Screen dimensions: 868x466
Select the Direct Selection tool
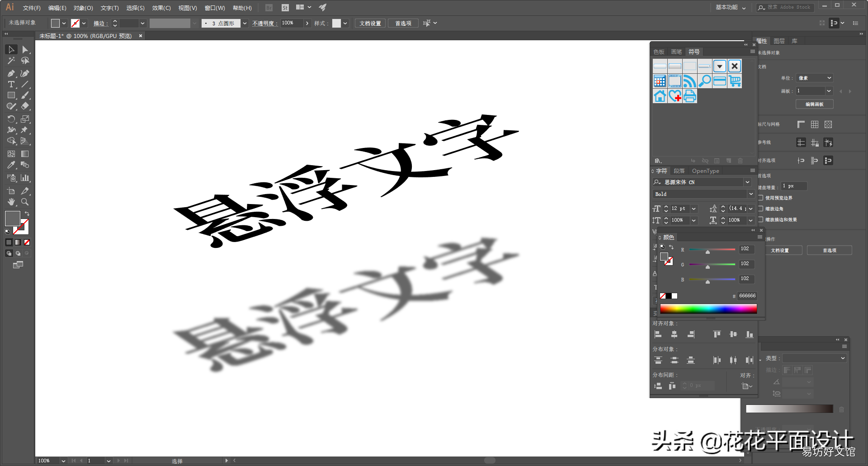point(25,50)
